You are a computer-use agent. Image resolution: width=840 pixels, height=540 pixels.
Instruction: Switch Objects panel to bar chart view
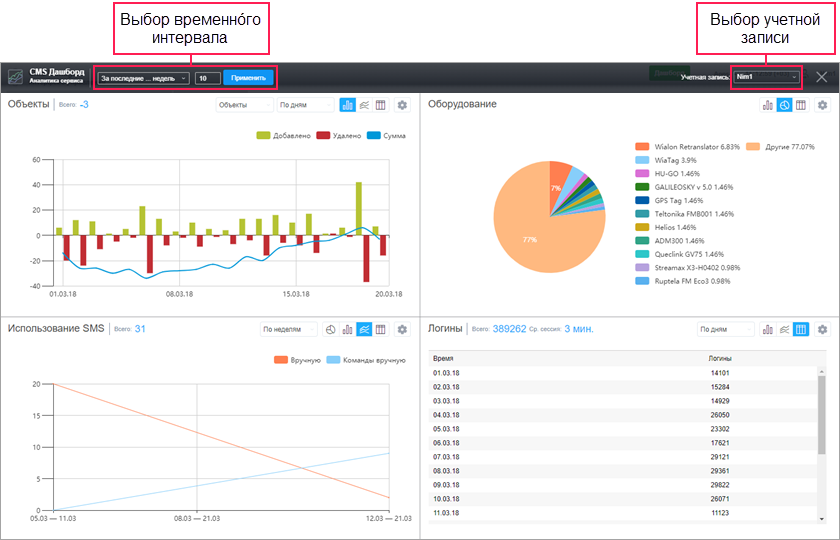click(x=348, y=105)
